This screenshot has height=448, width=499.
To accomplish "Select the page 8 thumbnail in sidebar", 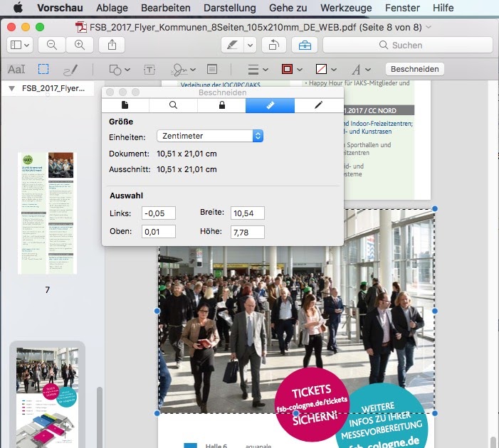I will click(48, 398).
